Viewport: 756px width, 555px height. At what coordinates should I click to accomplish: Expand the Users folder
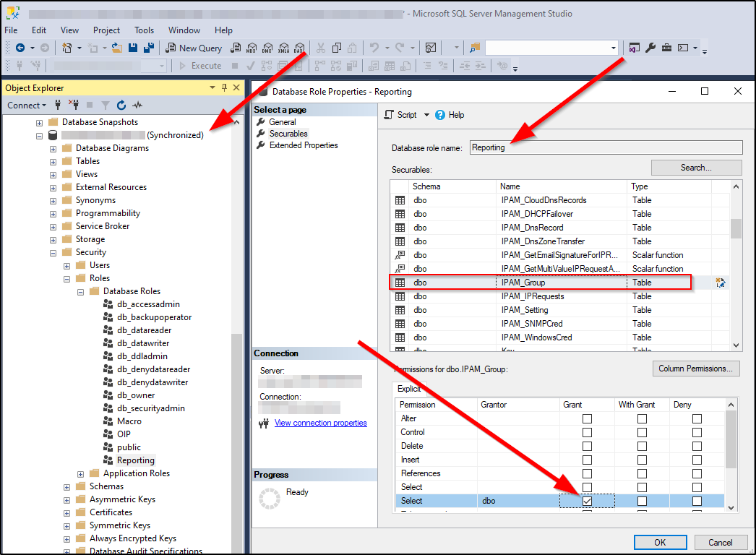[67, 266]
